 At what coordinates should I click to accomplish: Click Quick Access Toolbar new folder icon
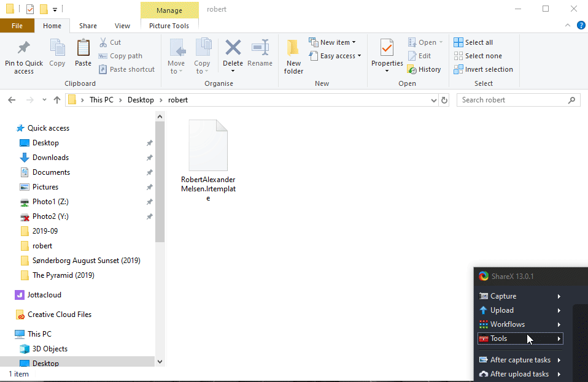pyautogui.click(x=44, y=9)
